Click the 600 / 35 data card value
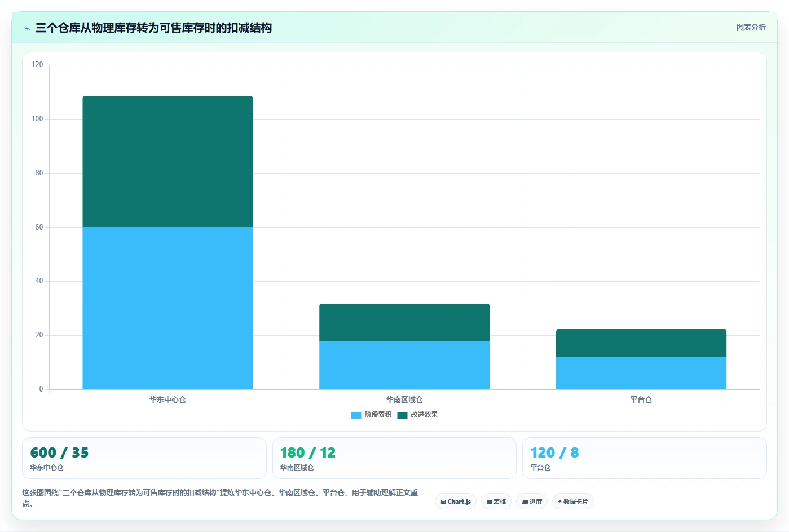This screenshot has width=789, height=532. [59, 453]
